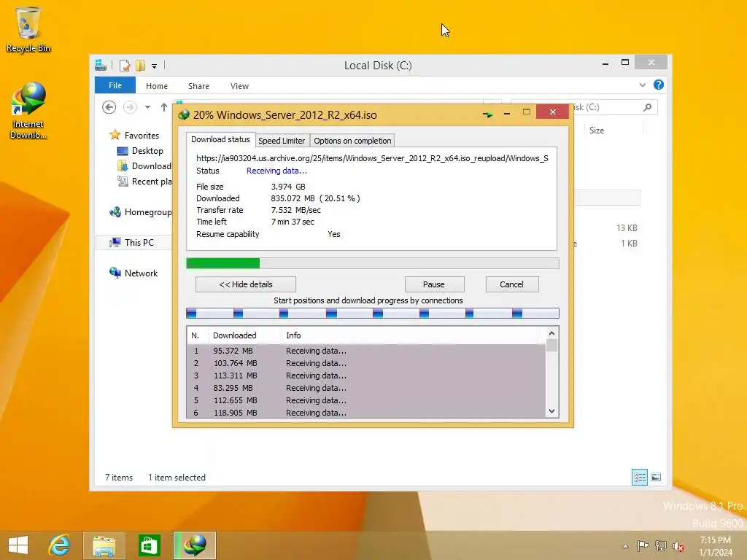Click the New folder icon in Explorer quick access toolbar
The image size is (747, 560).
click(x=140, y=65)
